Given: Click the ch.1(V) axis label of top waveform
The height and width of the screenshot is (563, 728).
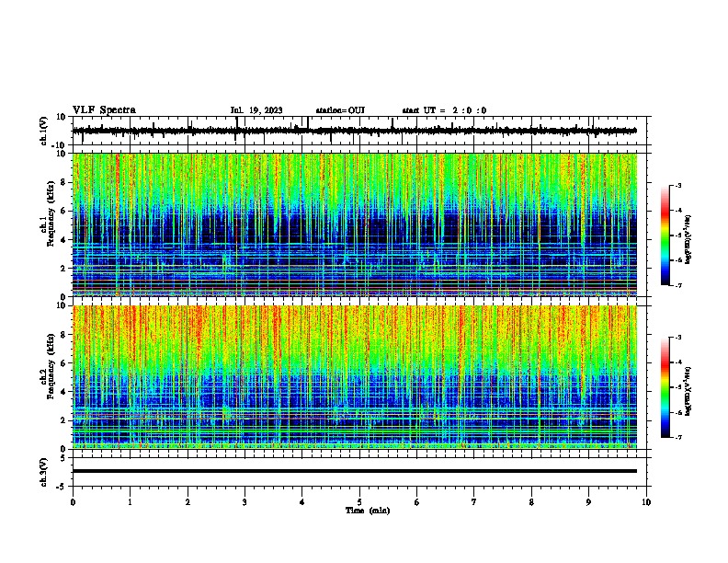Looking at the screenshot, I should pos(45,131).
